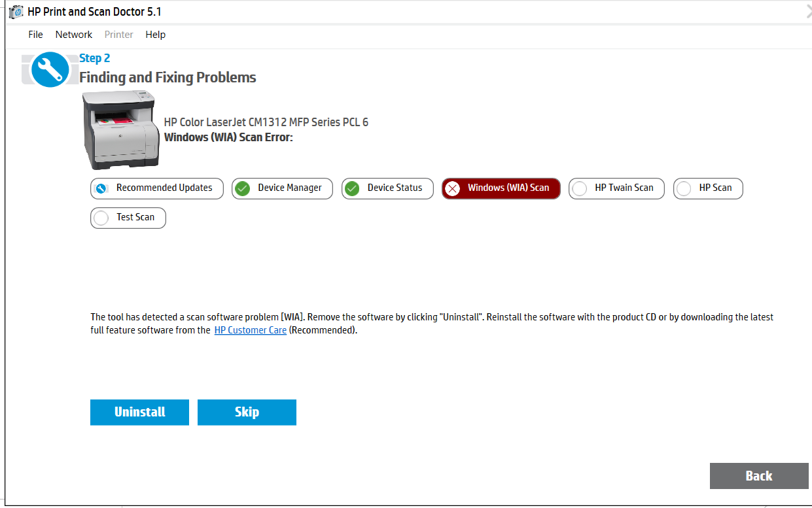Select the empty circle on Test Scan

coord(101,218)
